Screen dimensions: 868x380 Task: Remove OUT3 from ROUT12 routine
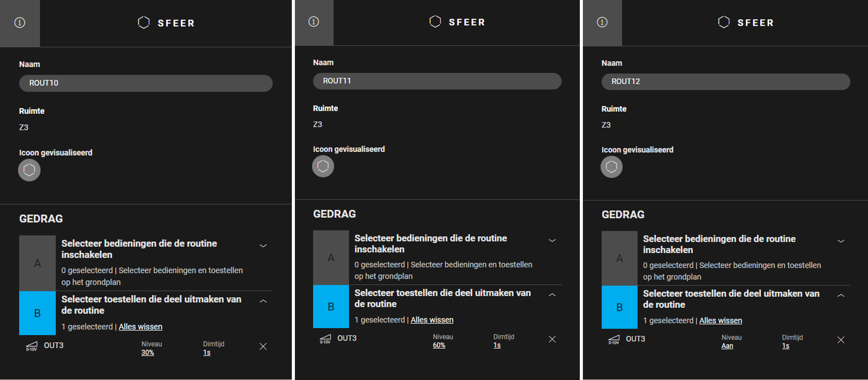tap(841, 340)
